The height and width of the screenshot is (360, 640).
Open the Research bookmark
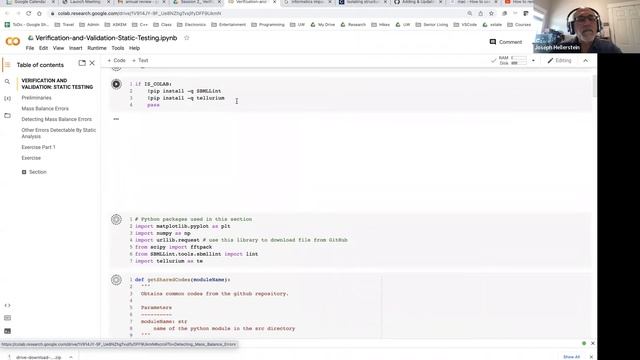pyautogui.click(x=353, y=25)
